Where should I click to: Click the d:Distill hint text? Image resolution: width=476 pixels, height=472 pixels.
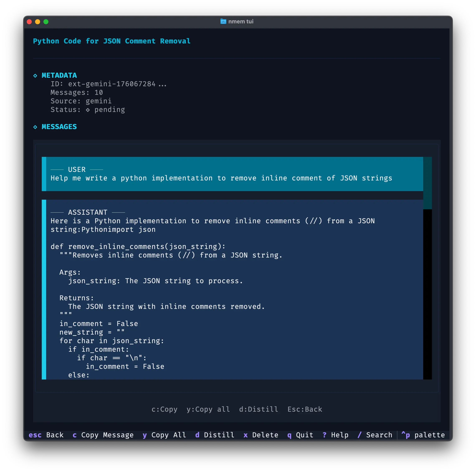coord(258,409)
